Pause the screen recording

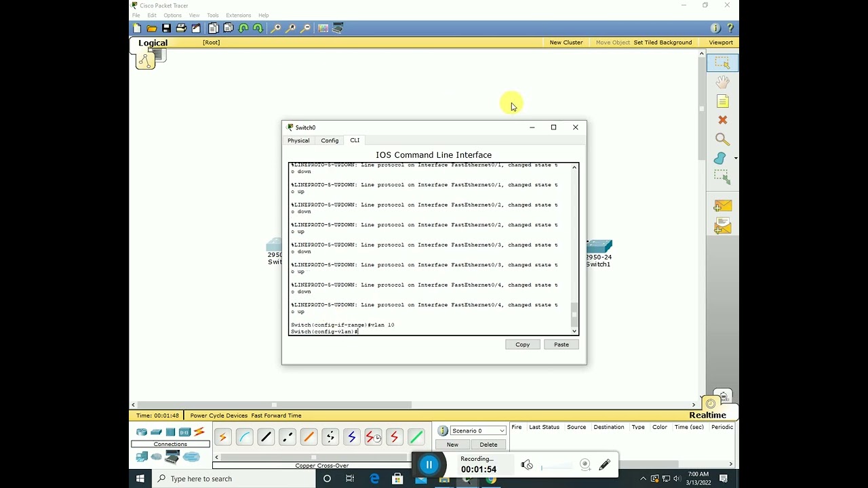point(429,465)
